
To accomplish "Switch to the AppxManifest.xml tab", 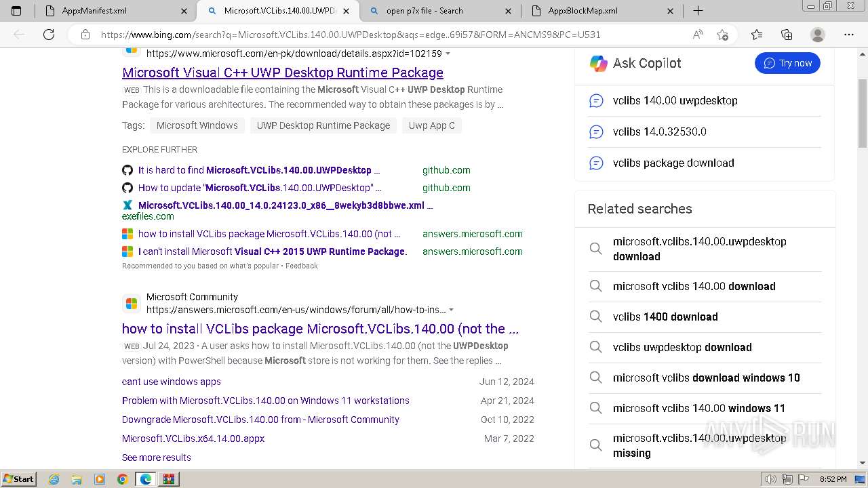I will (x=115, y=11).
